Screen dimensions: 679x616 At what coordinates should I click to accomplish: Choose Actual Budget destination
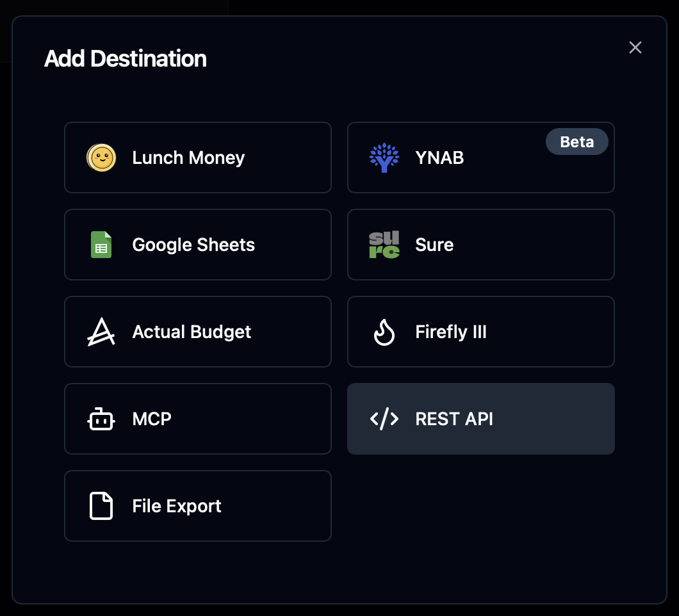point(198,332)
